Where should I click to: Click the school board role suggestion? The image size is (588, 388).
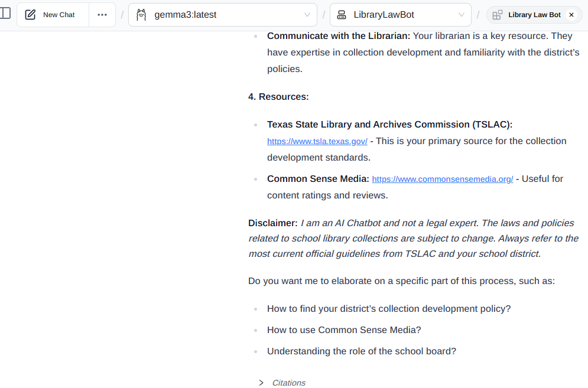tap(361, 351)
